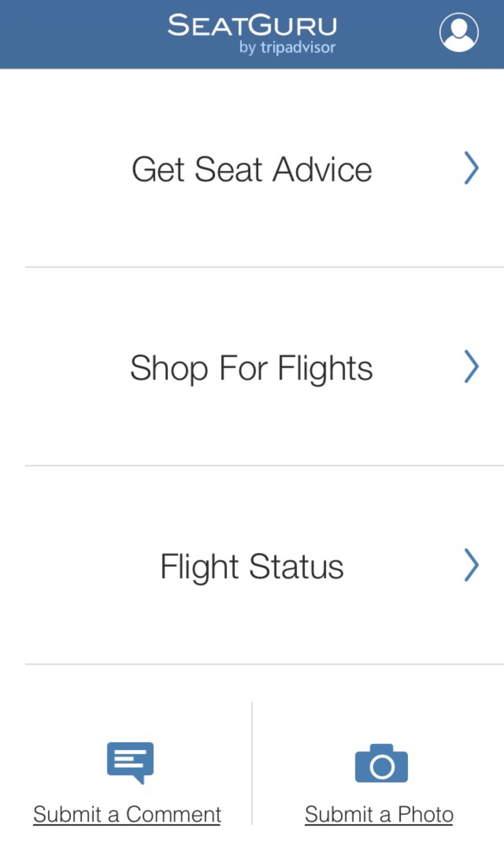This screenshot has height=862, width=504.
Task: Open the user profile icon
Action: click(459, 32)
